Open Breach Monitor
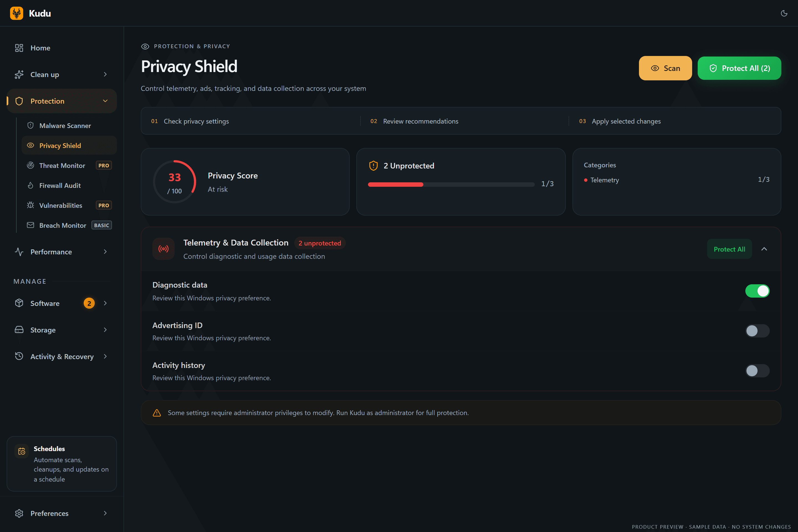This screenshot has height=532, width=798. pyautogui.click(x=69, y=225)
